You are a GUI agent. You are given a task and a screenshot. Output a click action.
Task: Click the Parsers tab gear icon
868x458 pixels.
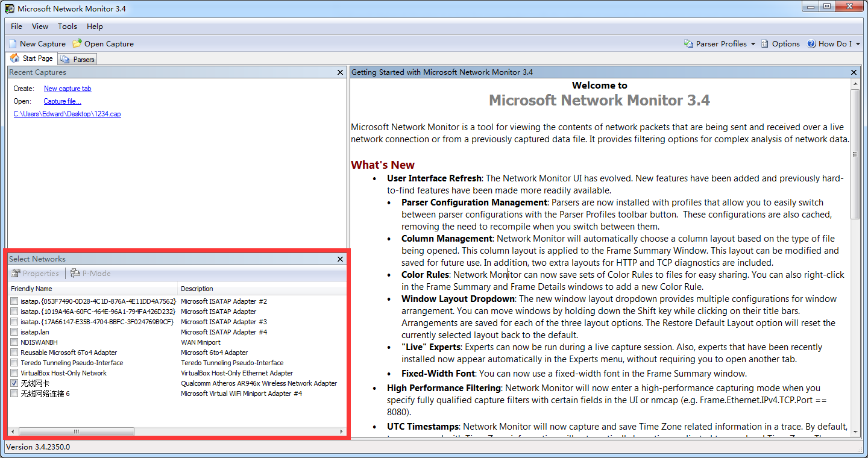point(65,59)
